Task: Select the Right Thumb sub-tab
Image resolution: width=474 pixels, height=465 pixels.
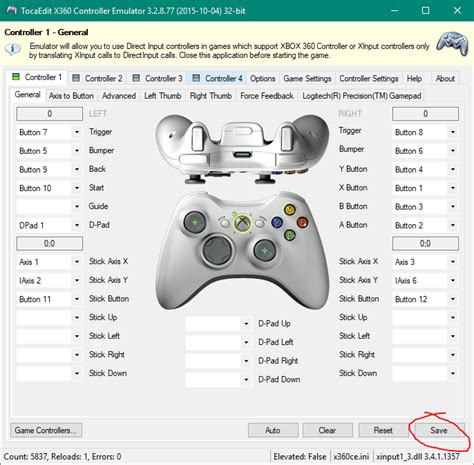Action: [211, 96]
